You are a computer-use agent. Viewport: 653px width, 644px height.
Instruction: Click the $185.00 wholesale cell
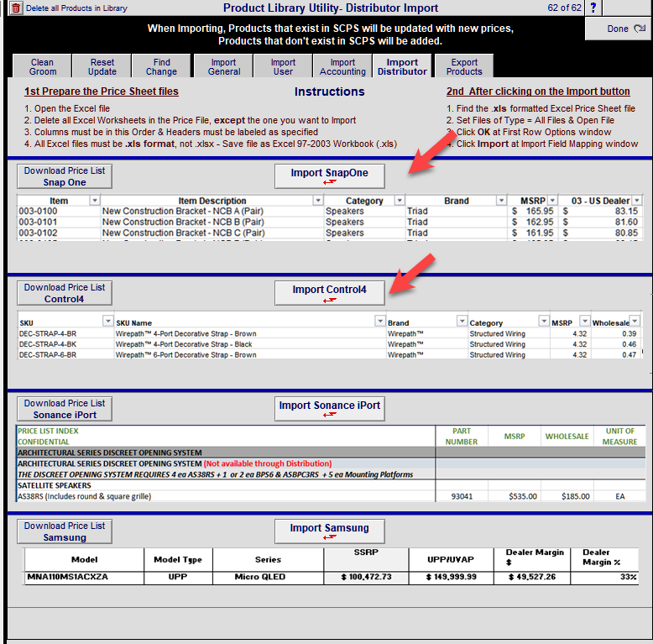[575, 496]
